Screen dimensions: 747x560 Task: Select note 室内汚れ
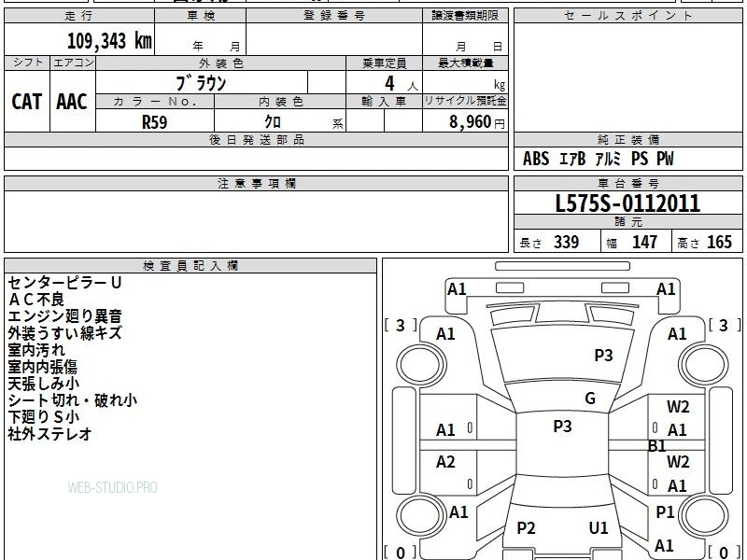coord(36,350)
